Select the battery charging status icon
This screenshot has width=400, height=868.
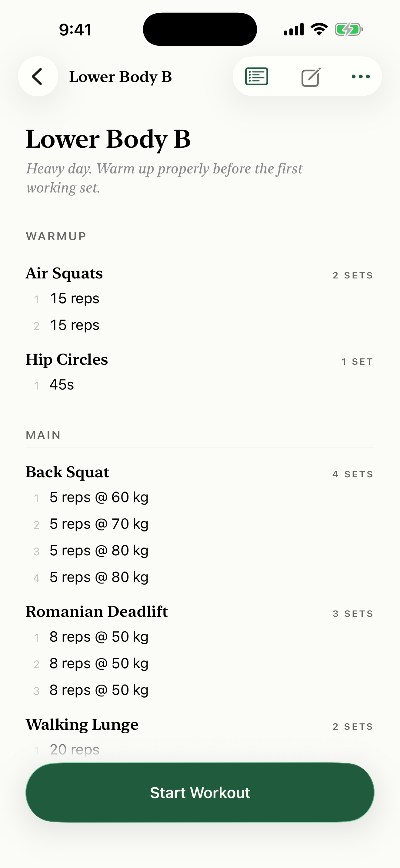(x=349, y=30)
